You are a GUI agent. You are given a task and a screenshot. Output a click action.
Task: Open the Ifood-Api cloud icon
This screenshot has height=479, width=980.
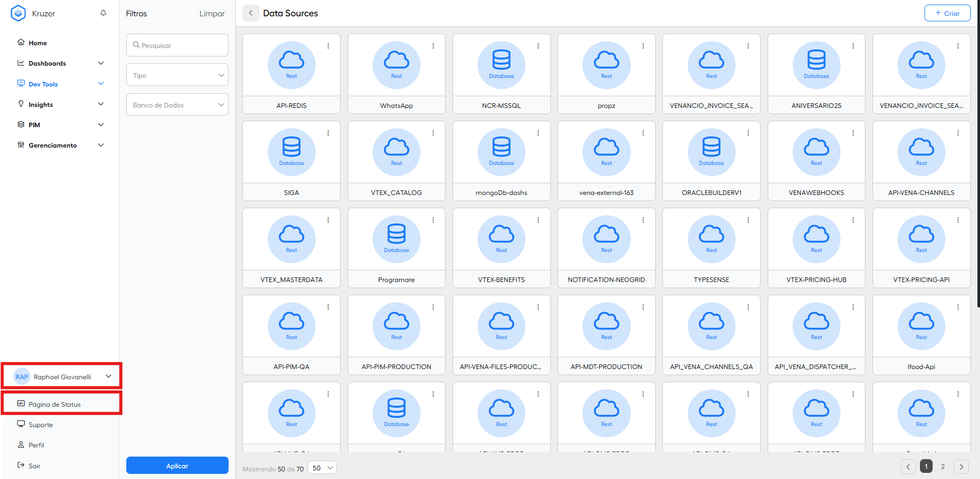point(921,326)
